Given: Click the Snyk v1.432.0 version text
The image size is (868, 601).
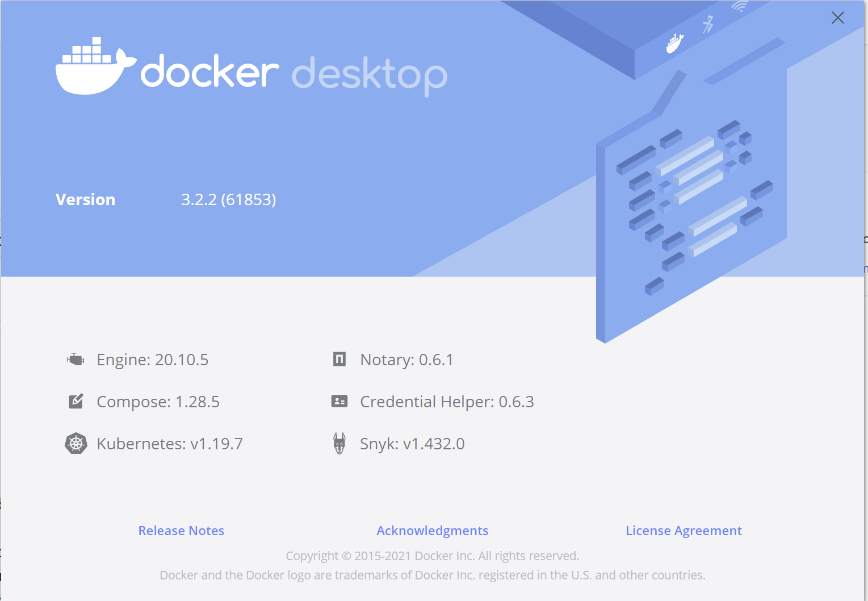Looking at the screenshot, I should click(412, 443).
